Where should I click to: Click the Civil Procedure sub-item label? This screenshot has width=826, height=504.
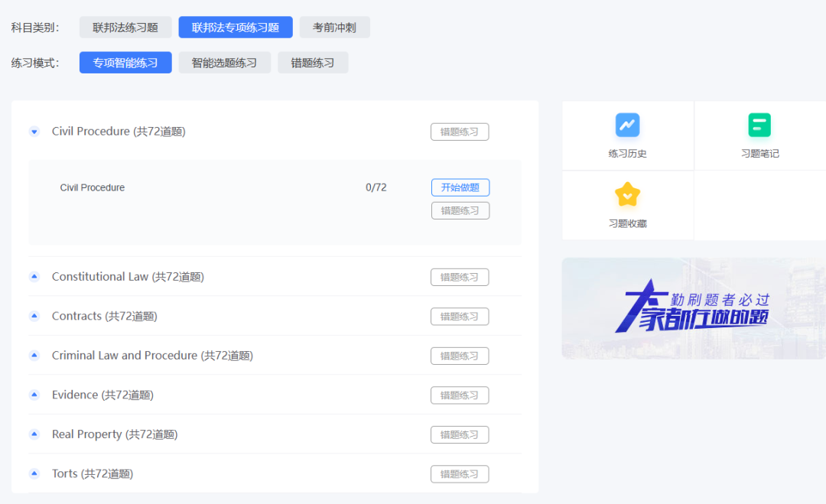[x=93, y=187]
